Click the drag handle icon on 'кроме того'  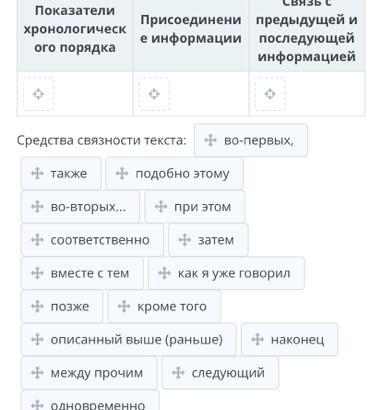(x=124, y=306)
